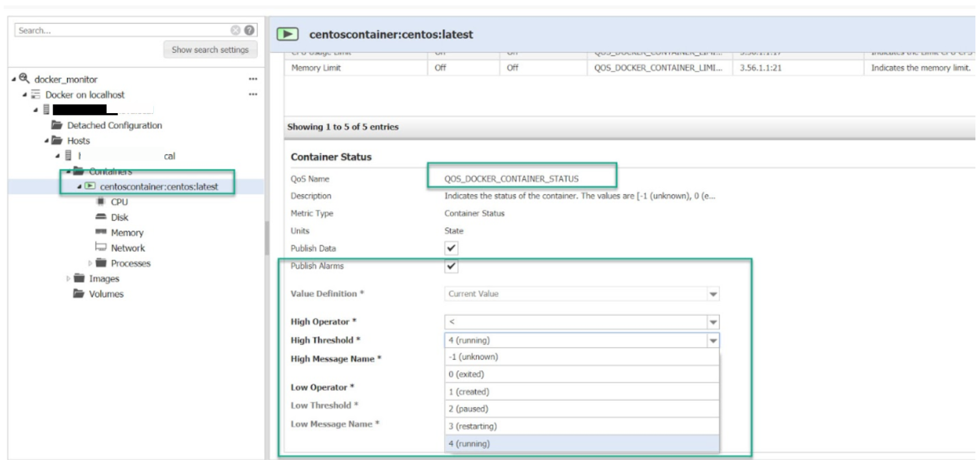
Task: Expand the Images tree node
Action: [68, 279]
